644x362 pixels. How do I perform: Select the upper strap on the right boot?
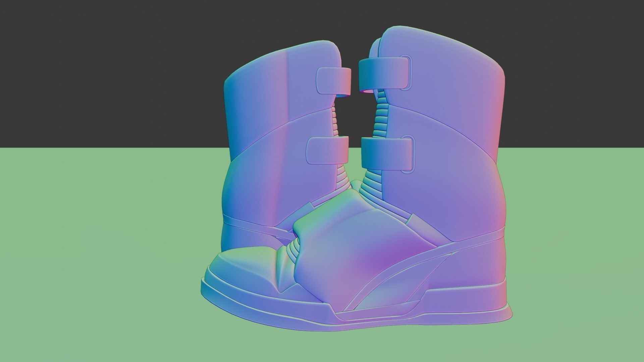384,74
